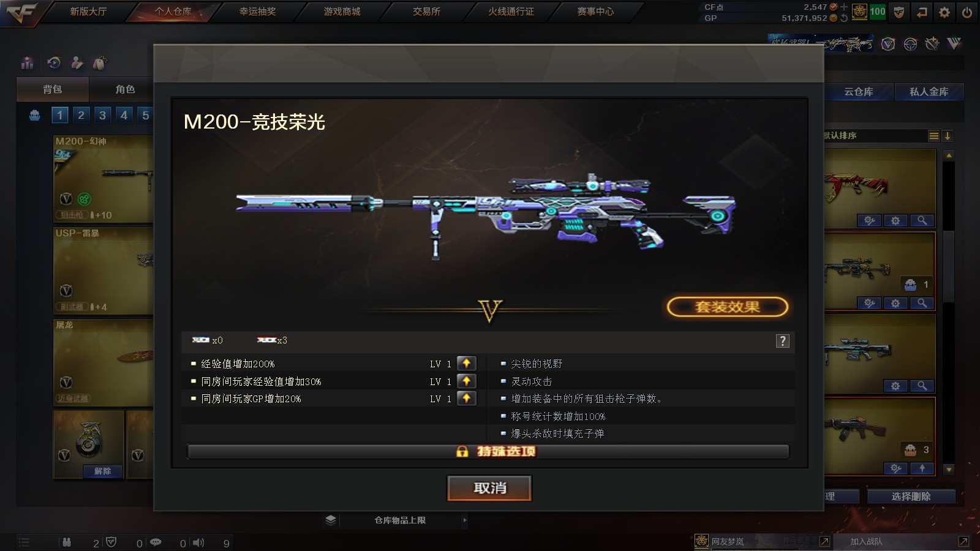
Task: Open the chat bubble icon in status bar
Action: (x=156, y=542)
